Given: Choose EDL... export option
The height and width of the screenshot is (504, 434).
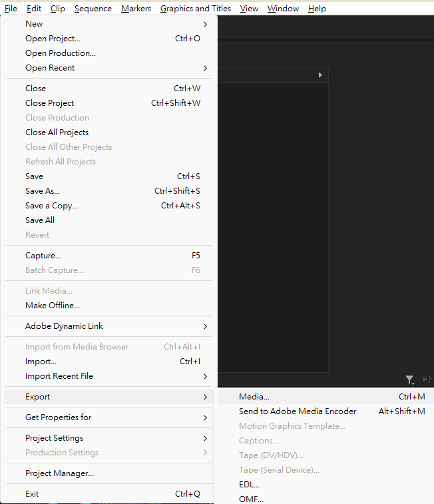Looking at the screenshot, I should (249, 485).
